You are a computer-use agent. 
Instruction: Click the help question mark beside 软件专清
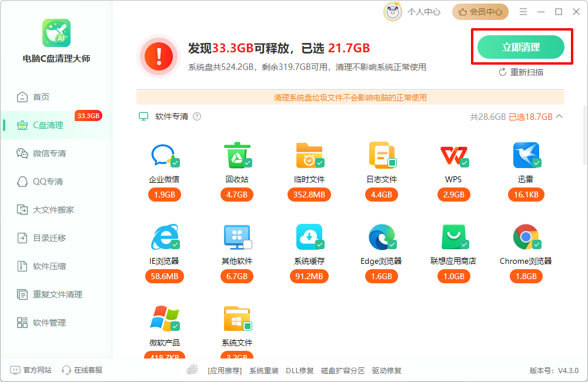(197, 116)
